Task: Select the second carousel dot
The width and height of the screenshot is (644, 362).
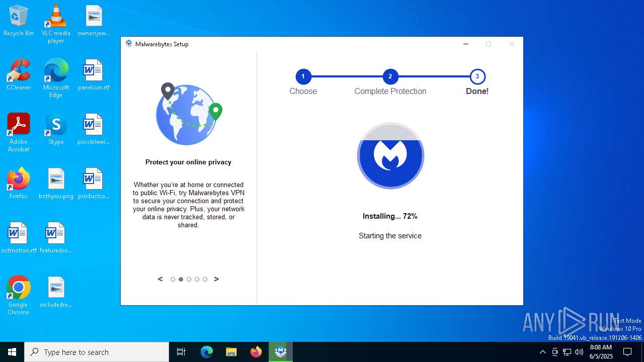Action: coord(181,279)
